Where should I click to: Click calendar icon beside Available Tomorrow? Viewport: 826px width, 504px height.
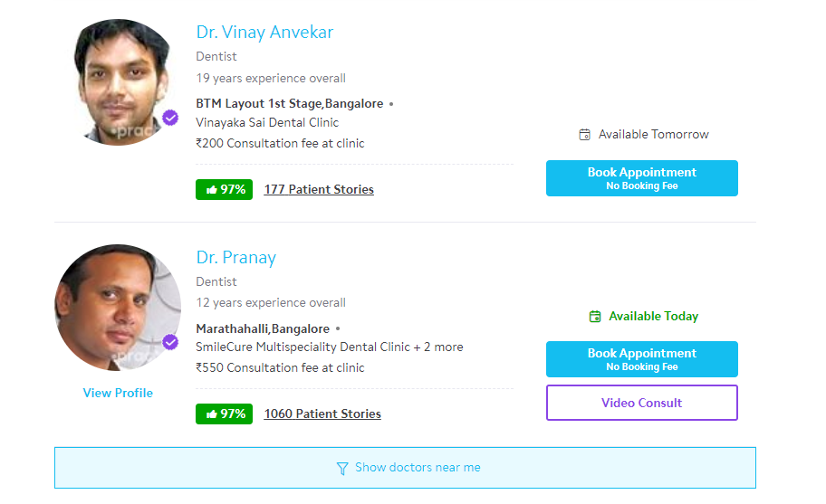(585, 135)
